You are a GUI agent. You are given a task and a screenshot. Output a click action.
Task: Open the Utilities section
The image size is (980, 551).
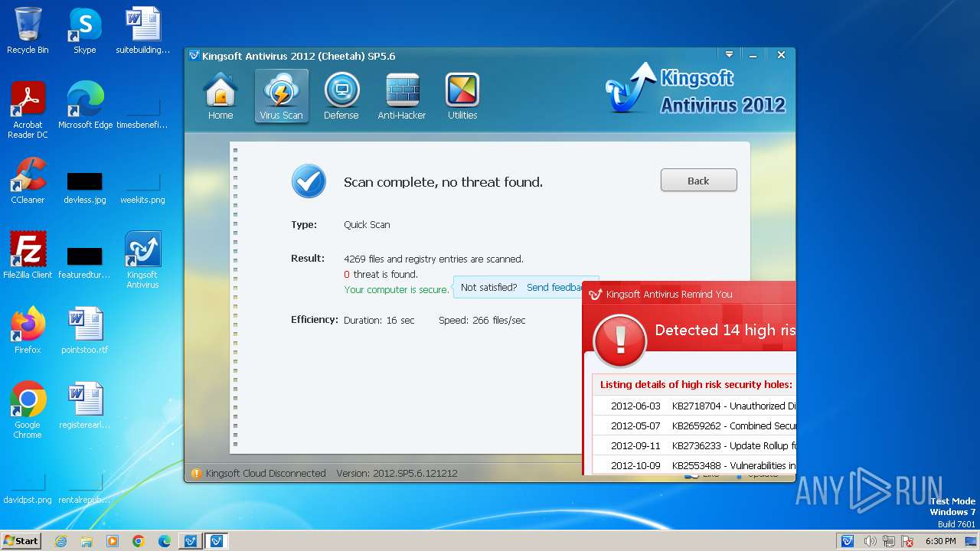pos(462,96)
